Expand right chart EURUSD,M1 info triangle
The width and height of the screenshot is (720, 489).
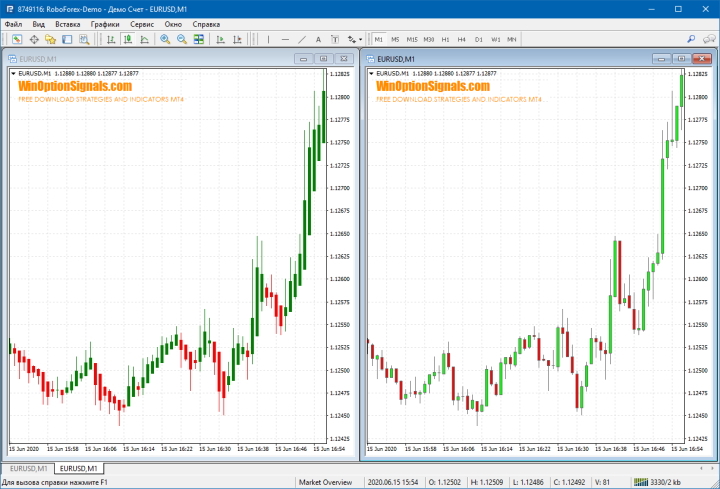372,74
